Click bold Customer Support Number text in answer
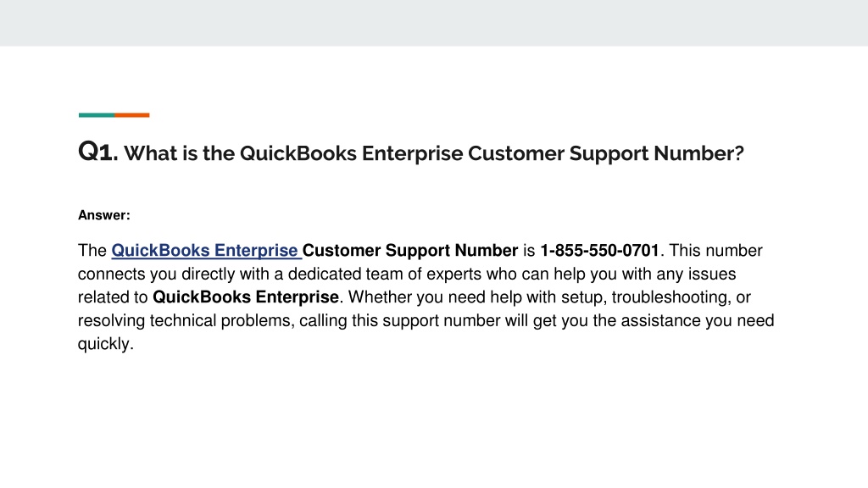The width and height of the screenshot is (868, 488). [x=410, y=251]
